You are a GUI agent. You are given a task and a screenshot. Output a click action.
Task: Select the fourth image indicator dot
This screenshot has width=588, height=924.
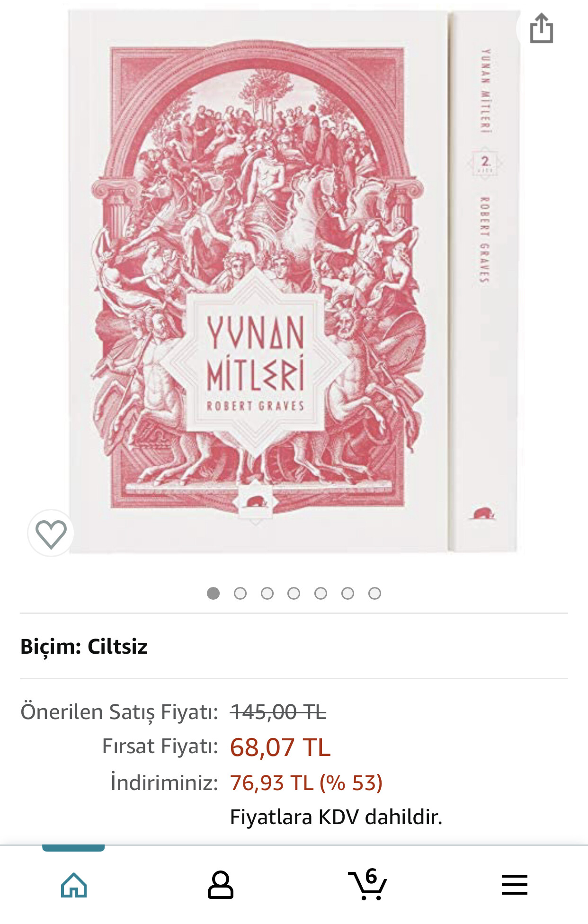pos(294,593)
